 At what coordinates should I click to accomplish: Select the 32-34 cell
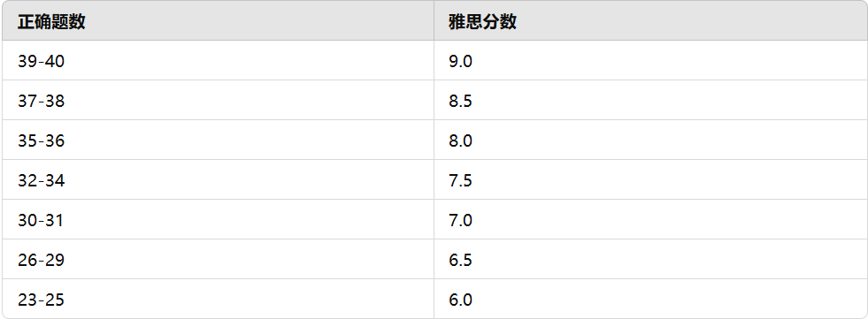[218, 179]
